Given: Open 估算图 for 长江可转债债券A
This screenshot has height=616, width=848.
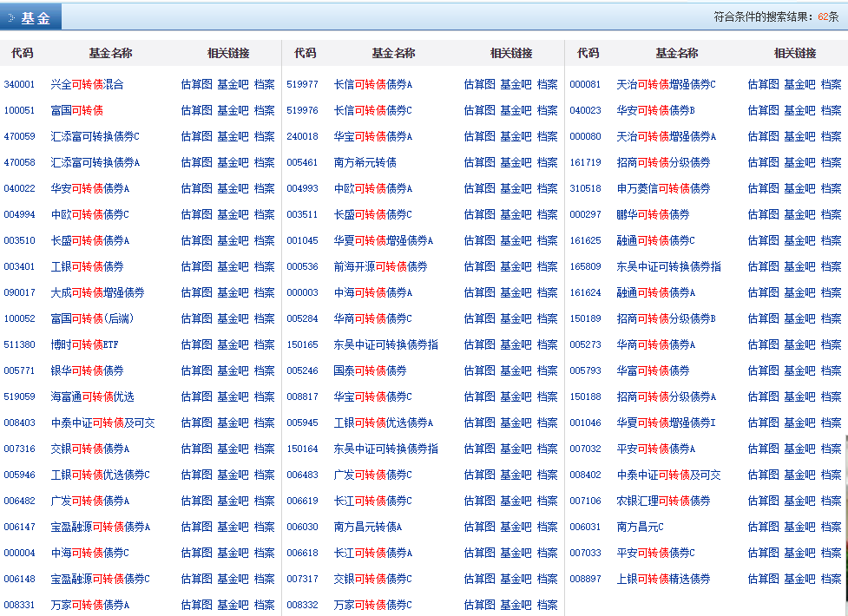Looking at the screenshot, I should point(479,553).
